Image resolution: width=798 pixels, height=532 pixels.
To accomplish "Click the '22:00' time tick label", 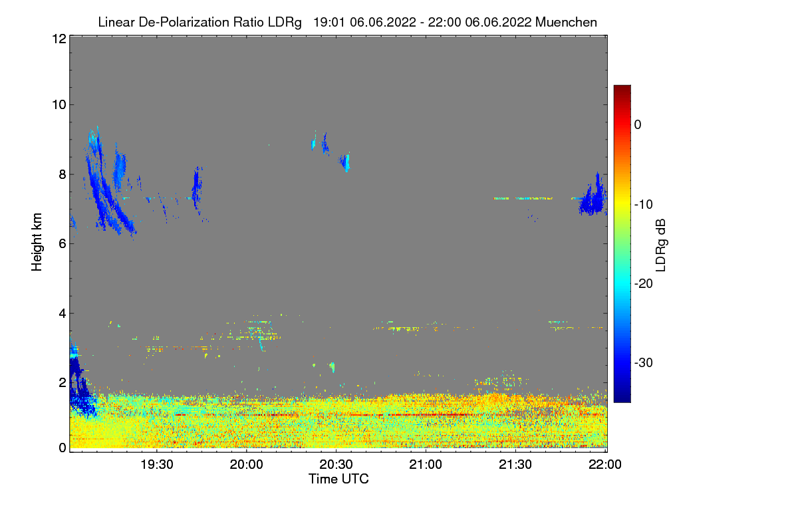I will [606, 465].
